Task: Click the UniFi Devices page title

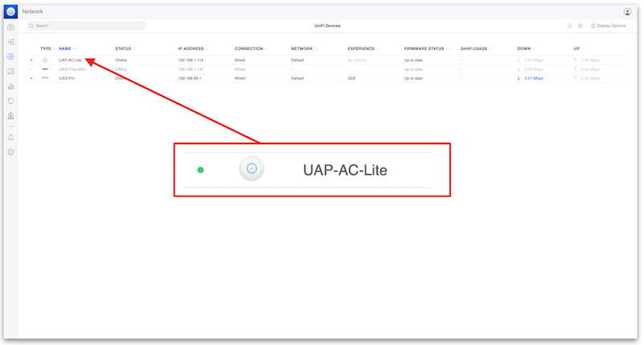Action: [328, 26]
